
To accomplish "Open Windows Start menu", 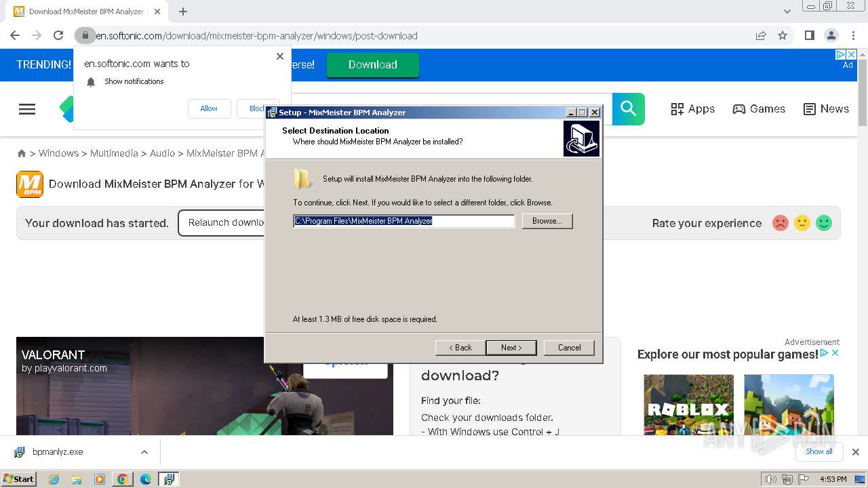I will 18,479.
